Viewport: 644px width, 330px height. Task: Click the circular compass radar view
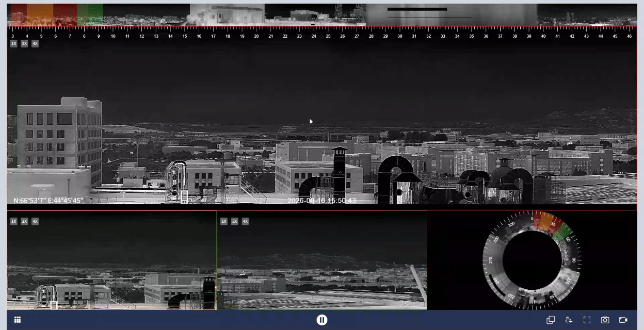(532, 259)
